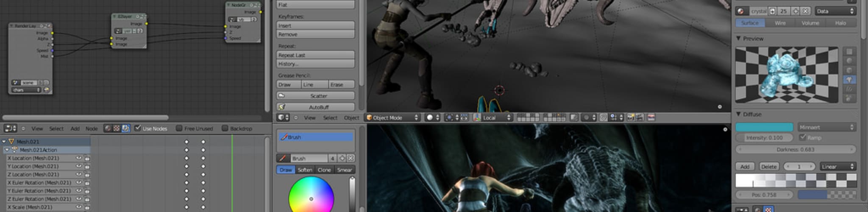Image resolution: width=868 pixels, height=212 pixels.
Task: Click the crystal material datablock icon
Action: (x=741, y=11)
